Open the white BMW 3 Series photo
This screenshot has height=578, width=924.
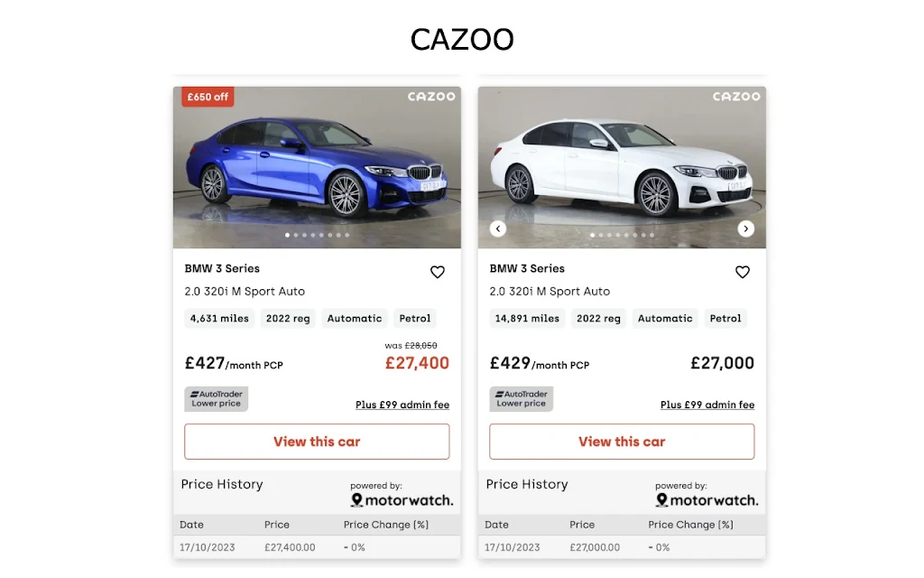[x=622, y=167]
